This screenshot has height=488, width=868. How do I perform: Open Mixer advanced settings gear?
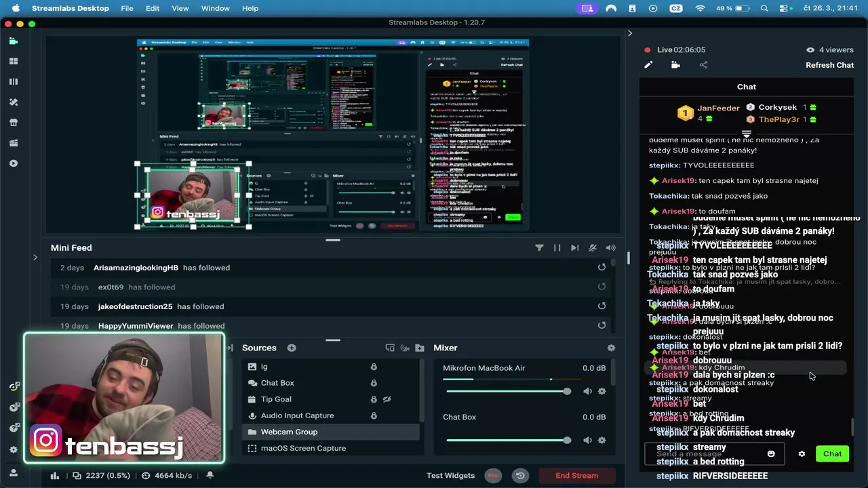coord(611,348)
